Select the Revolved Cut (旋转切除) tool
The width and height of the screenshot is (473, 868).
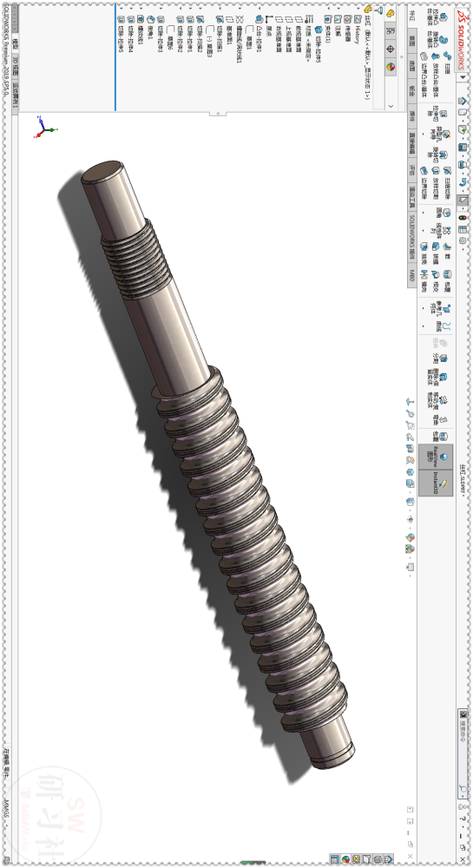[443, 155]
